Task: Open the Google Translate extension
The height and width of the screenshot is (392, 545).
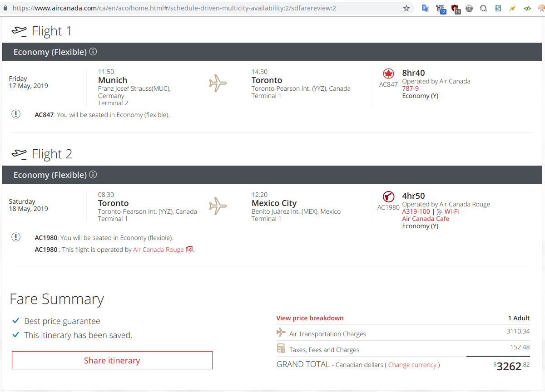Action: tap(425, 8)
